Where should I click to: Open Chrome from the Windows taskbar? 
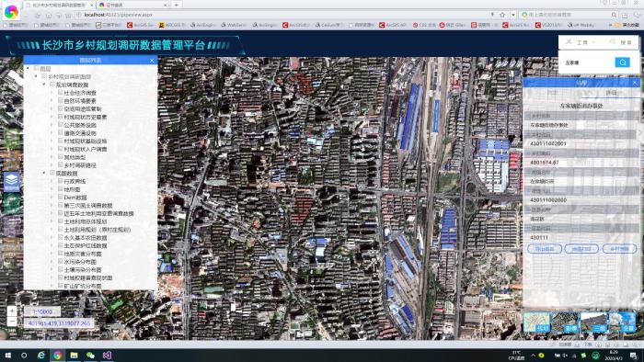tap(57, 355)
